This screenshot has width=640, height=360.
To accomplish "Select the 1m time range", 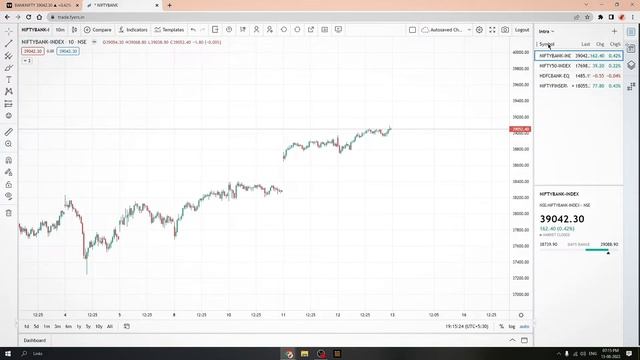I will (47, 327).
